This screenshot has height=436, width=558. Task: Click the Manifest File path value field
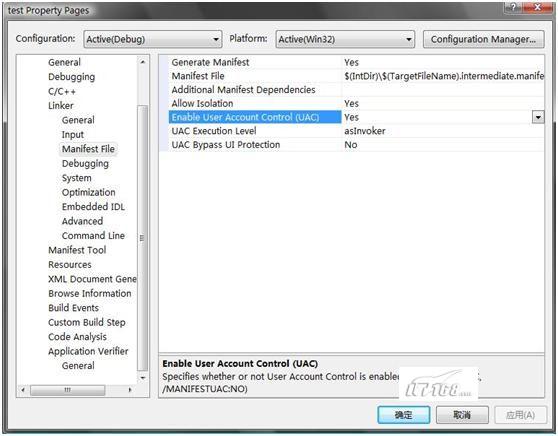coord(443,76)
